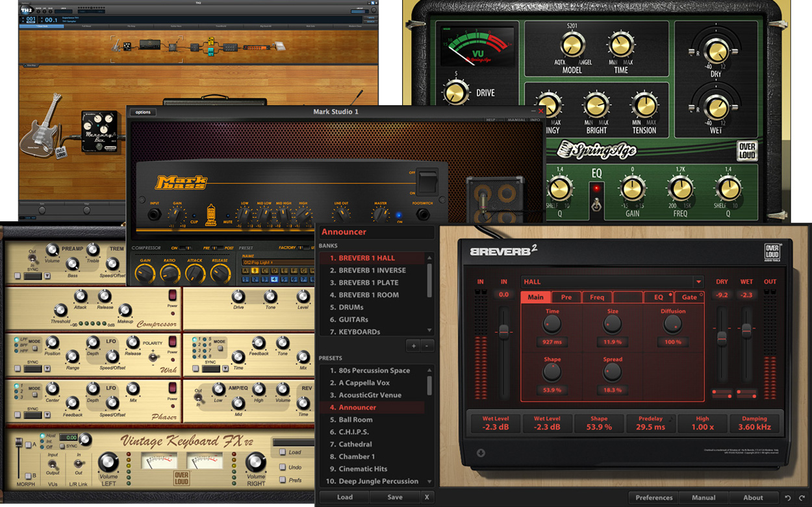Screen dimensions: 812x507
Task: Toggle the Mark Bass amp power switch
Action: pyautogui.click(x=427, y=182)
